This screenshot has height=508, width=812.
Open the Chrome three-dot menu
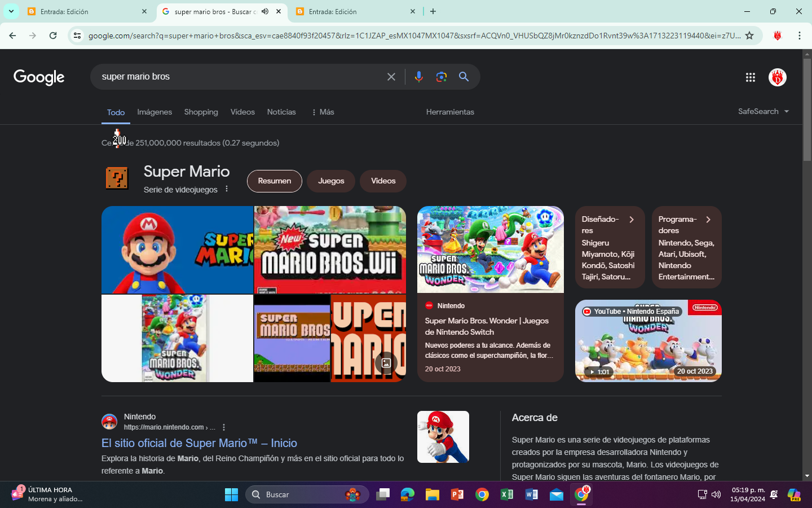click(x=799, y=36)
